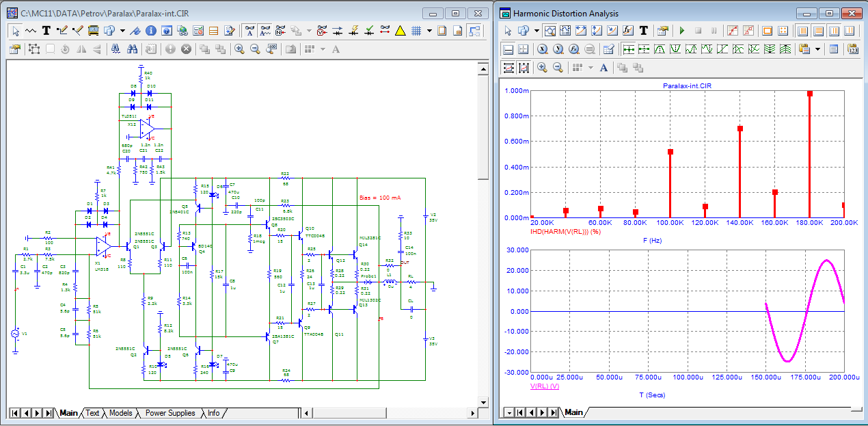
Task: Open dropdown arrow in analysis window top toolbar
Action: point(537,30)
